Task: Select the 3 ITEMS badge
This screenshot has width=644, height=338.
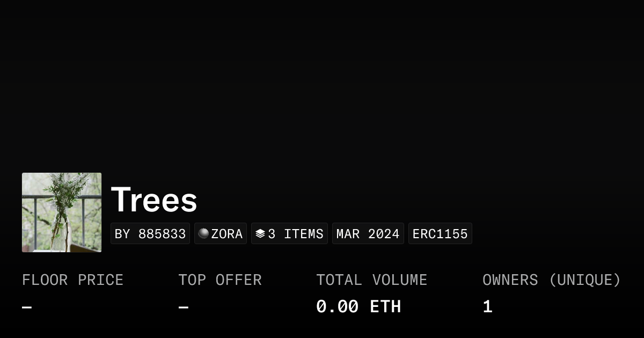Action: click(289, 233)
